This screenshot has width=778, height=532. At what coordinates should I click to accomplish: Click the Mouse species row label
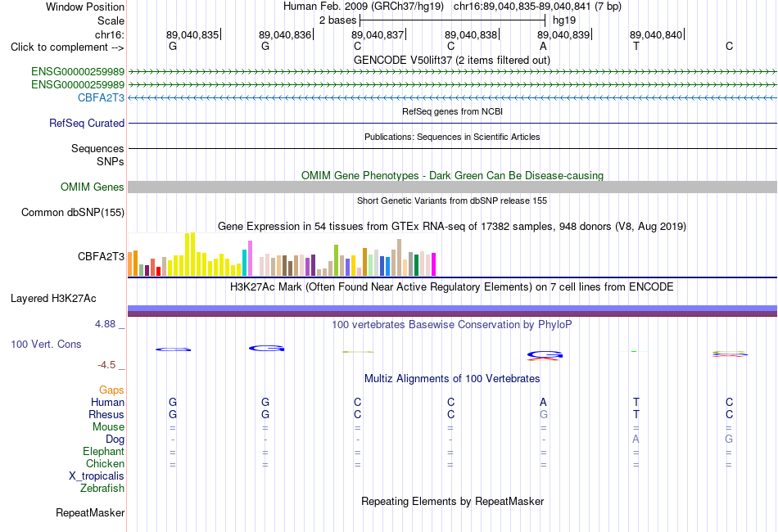click(108, 427)
